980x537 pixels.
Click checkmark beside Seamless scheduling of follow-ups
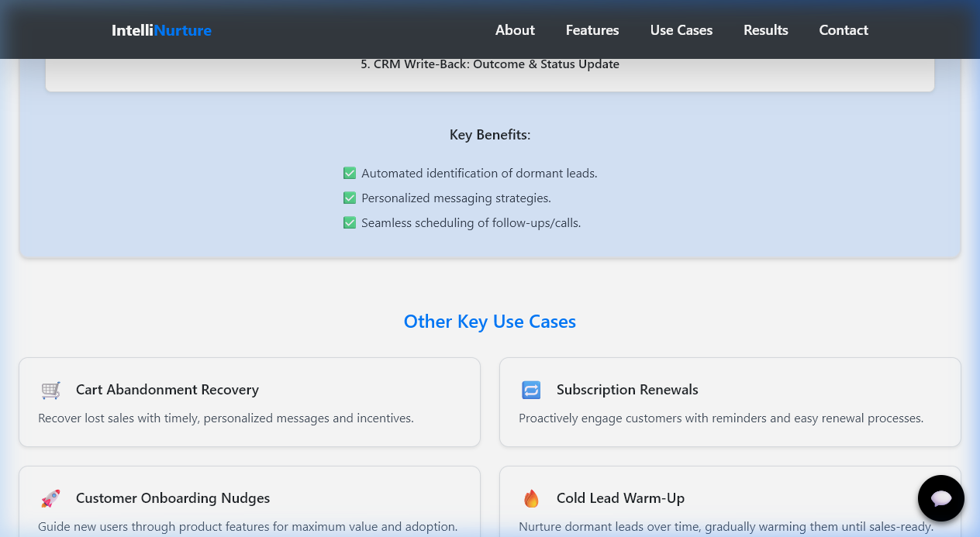pos(350,222)
